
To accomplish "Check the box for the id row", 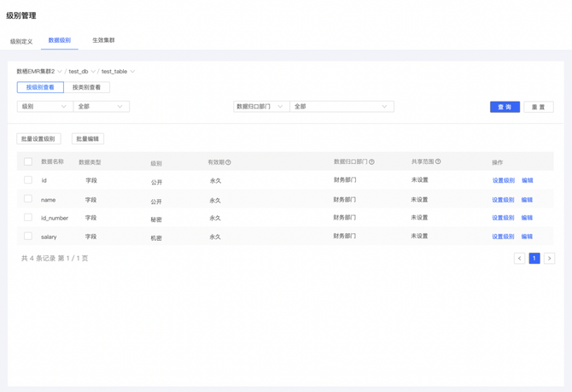I will click(x=28, y=180).
